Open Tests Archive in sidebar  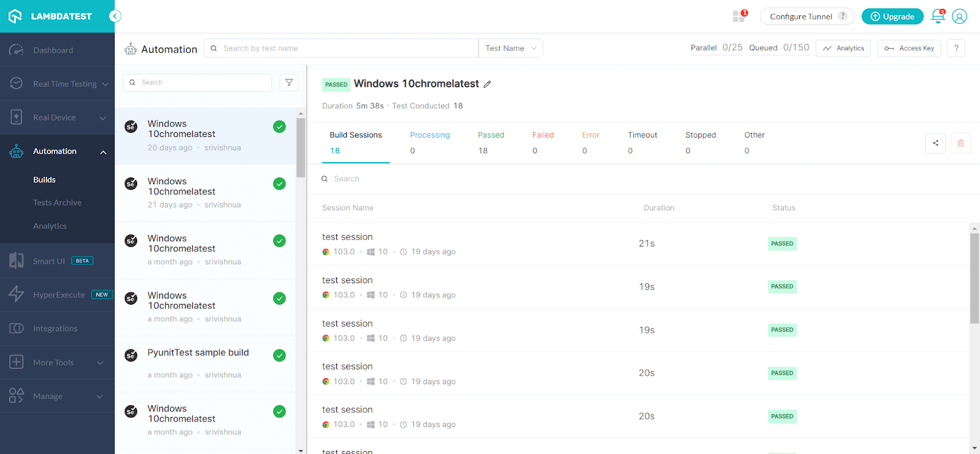[57, 203]
